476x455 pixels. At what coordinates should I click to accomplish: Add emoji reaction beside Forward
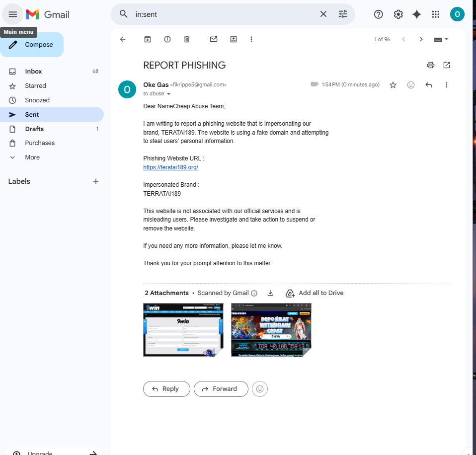pos(260,389)
